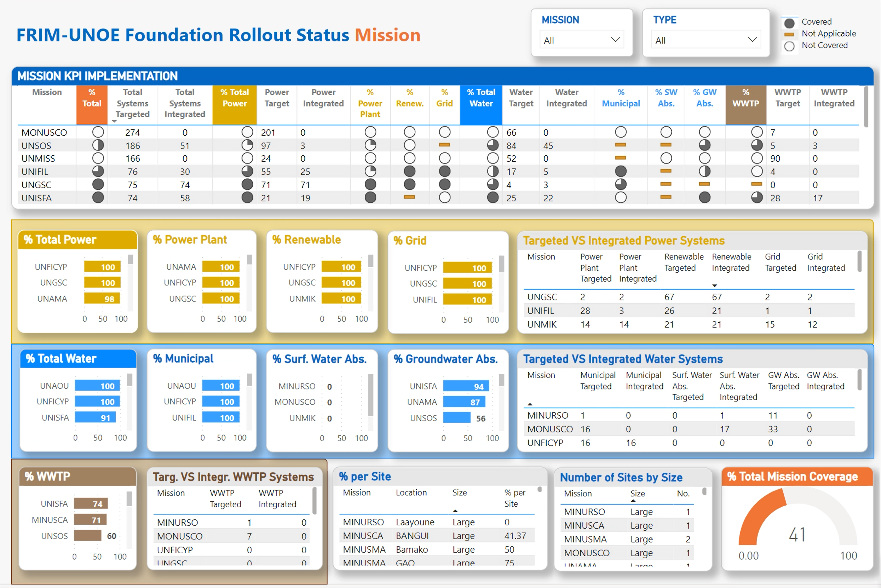Click UNISFA 74 bar in % WWTP chart
The height and width of the screenshot is (588, 881).
click(91, 504)
